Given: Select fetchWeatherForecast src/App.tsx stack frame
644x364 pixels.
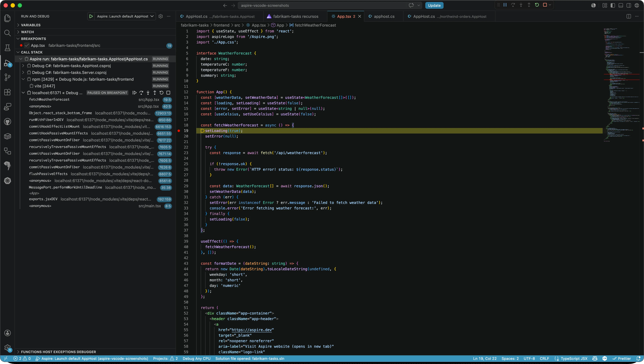Looking at the screenshot, I should [100, 100].
